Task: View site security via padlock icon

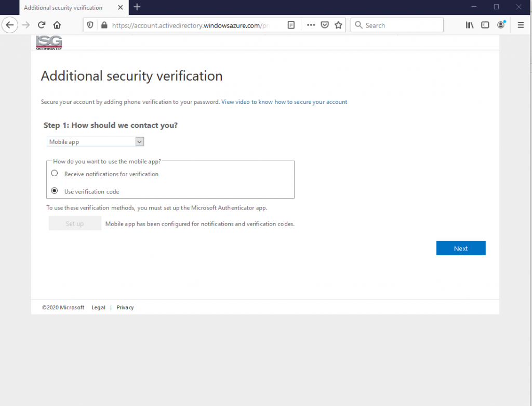Action: coord(104,25)
